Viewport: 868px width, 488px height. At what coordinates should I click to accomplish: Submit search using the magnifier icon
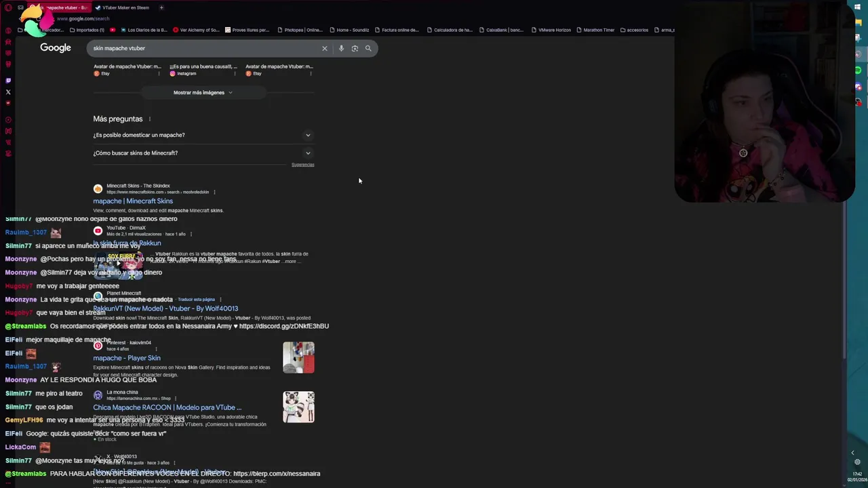(368, 48)
